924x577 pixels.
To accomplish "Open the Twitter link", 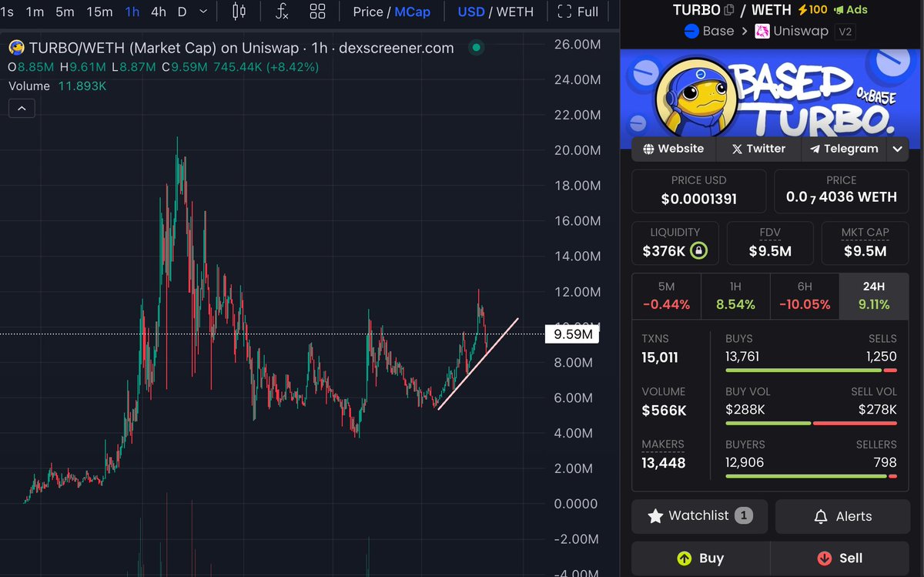I will pos(758,149).
